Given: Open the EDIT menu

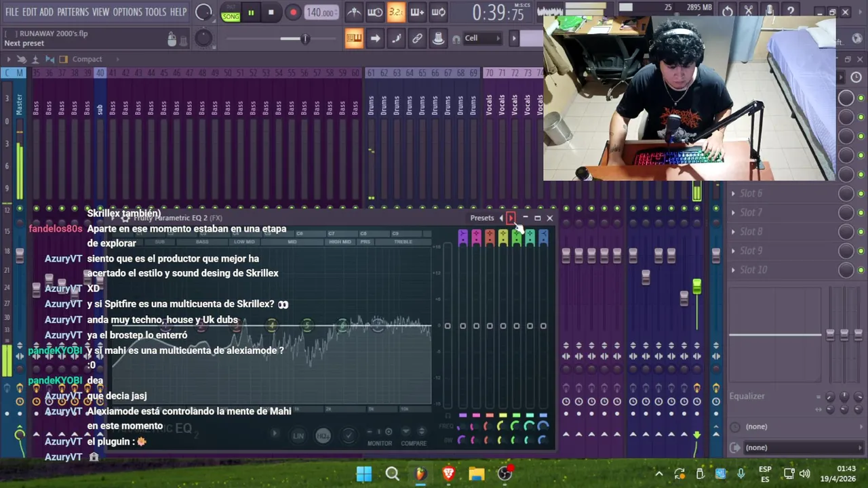Looking at the screenshot, I should tap(29, 12).
